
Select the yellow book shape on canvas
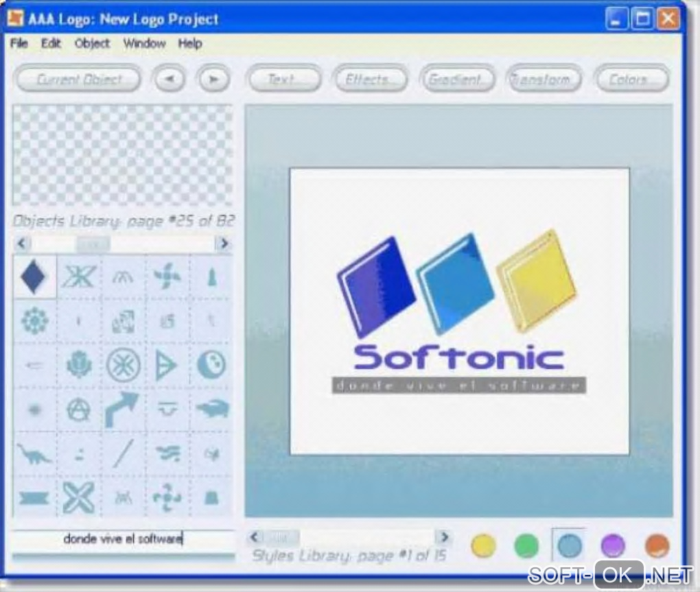536,281
